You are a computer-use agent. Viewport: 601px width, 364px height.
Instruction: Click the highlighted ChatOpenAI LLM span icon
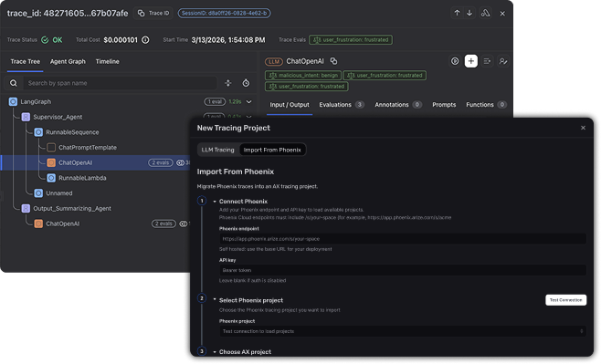tap(51, 162)
